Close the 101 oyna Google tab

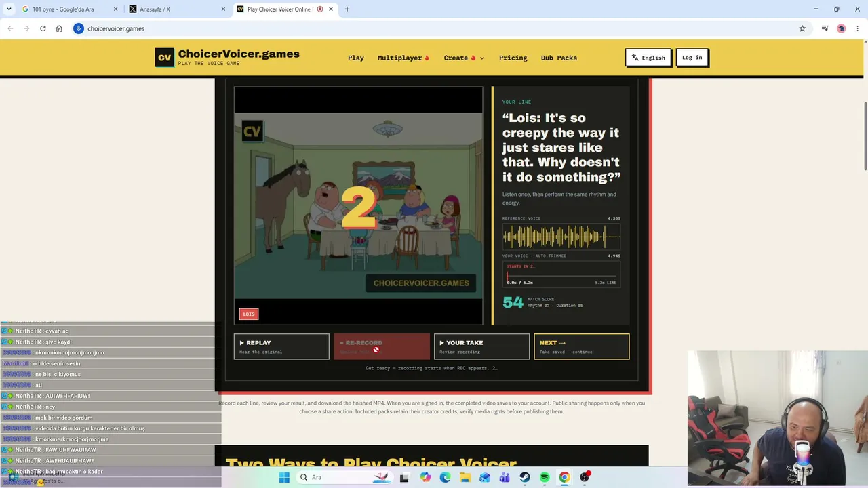click(x=115, y=9)
